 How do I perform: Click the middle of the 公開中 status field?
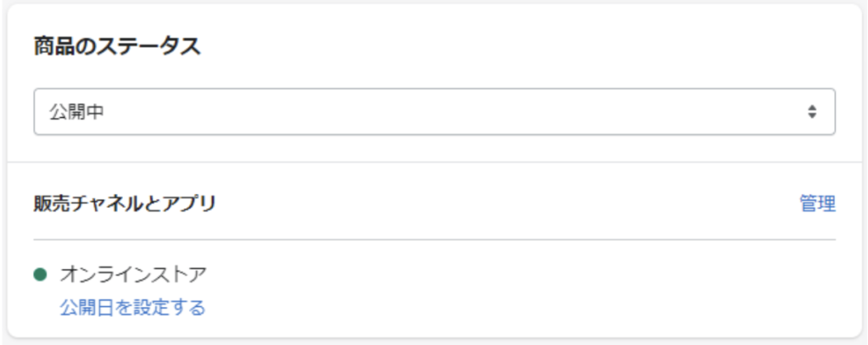(434, 112)
